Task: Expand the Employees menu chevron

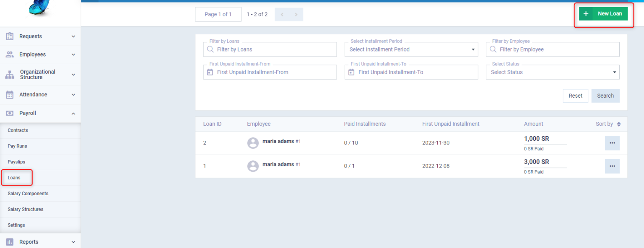Action: click(73, 54)
